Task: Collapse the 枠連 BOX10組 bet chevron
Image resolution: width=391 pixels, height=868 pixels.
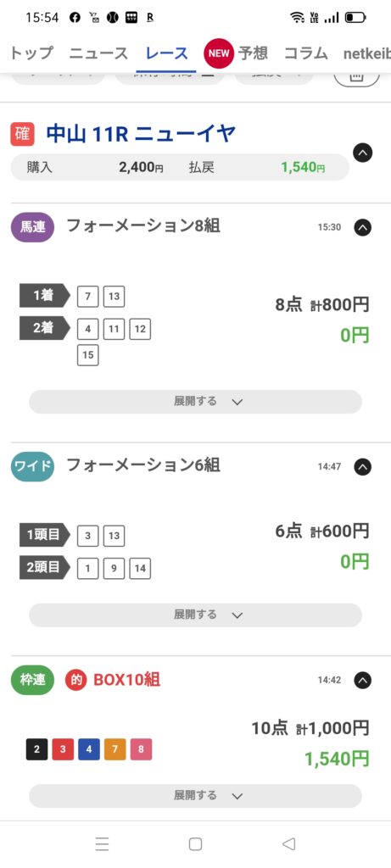Action: [363, 680]
